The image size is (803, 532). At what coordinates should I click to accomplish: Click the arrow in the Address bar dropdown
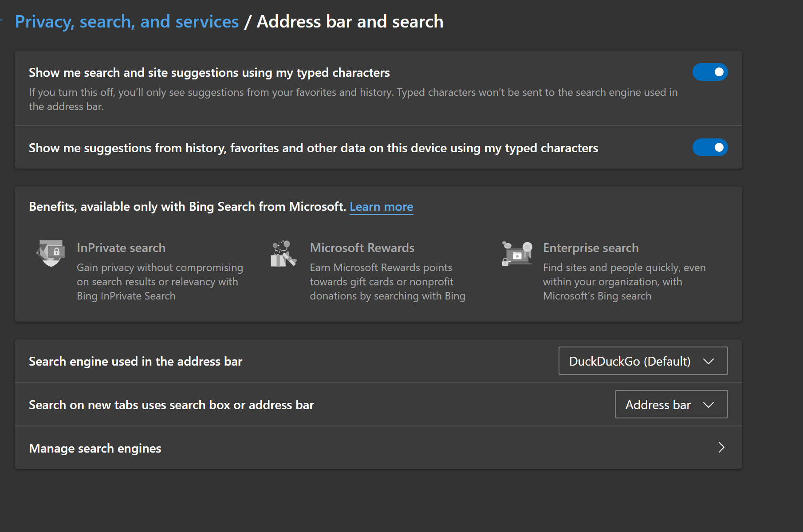point(709,405)
